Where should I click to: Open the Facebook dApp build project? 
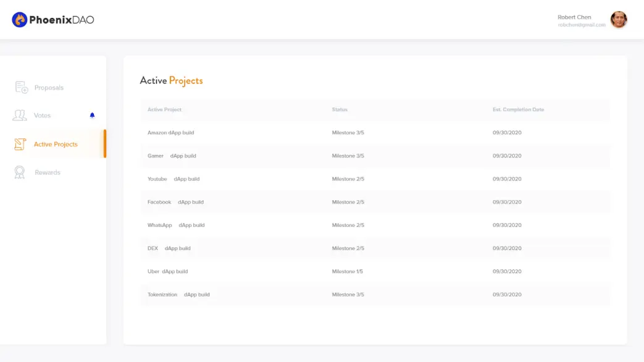point(175,202)
